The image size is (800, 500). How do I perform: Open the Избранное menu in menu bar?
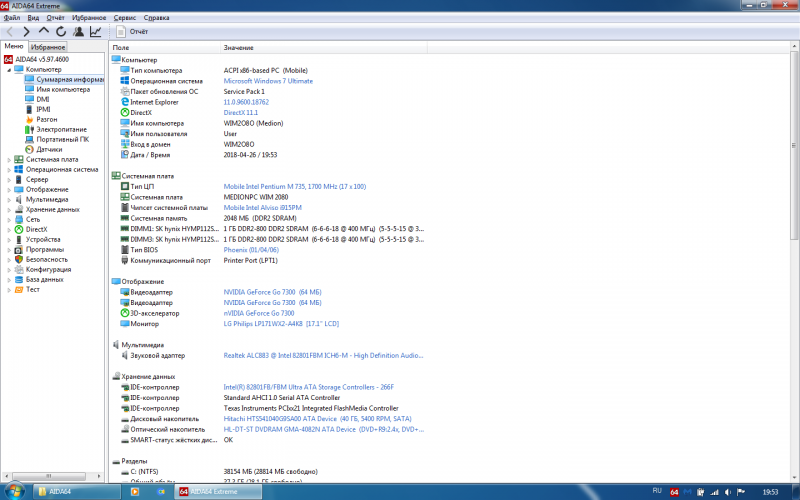click(x=89, y=17)
